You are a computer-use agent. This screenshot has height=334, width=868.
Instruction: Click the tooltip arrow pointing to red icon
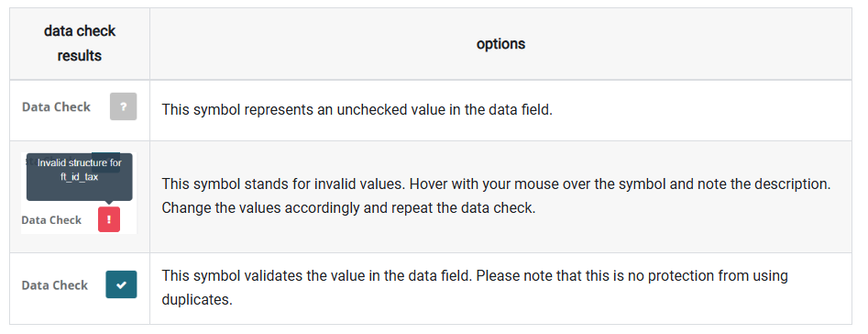(109, 203)
